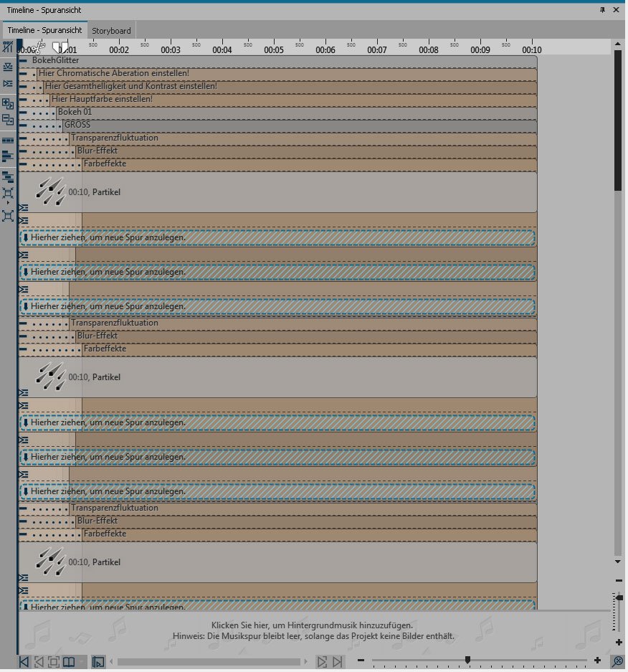Screen dimensions: 628x672
Task: Click the vertical scrollbar down arrow
Action: (x=618, y=562)
